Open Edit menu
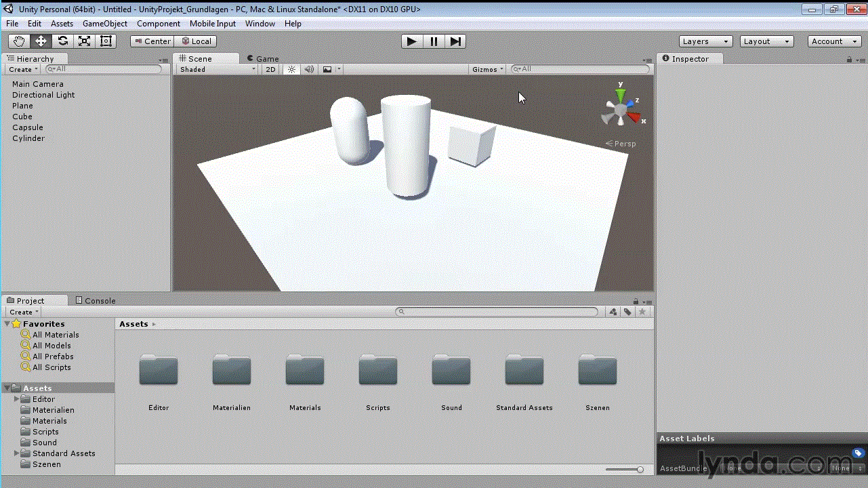Screen dimensions: 868x488 coord(35,23)
